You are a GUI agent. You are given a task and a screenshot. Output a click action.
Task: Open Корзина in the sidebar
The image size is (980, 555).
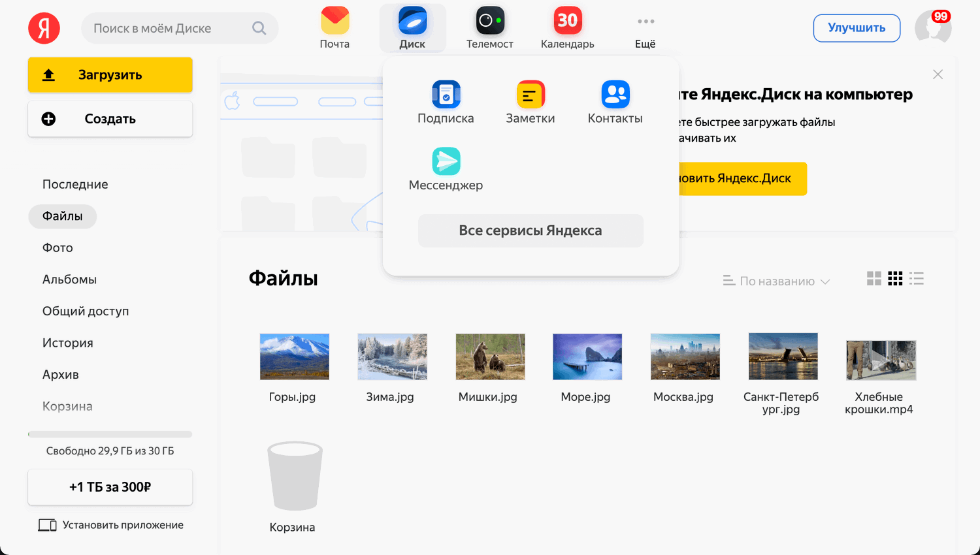pos(67,406)
